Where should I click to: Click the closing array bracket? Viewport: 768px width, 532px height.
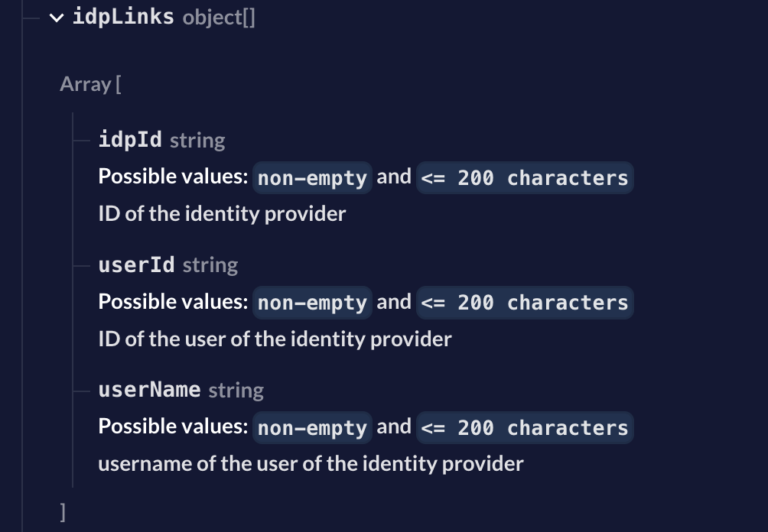click(63, 512)
